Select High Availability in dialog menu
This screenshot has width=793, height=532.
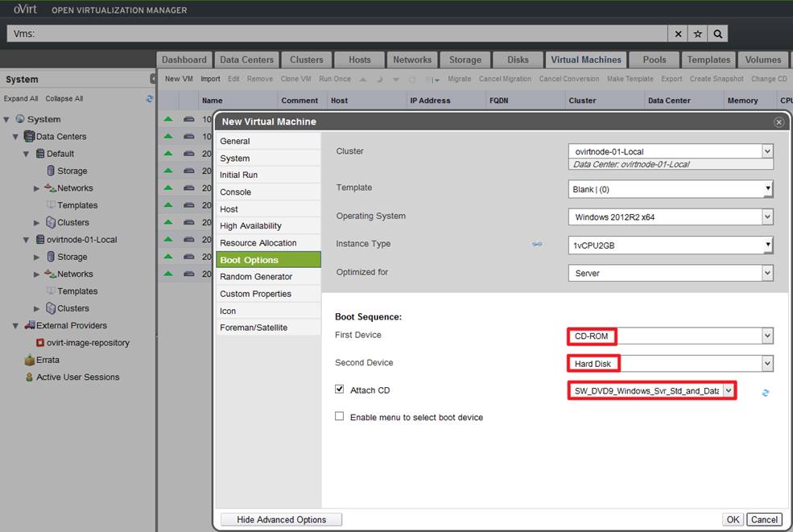pos(268,226)
